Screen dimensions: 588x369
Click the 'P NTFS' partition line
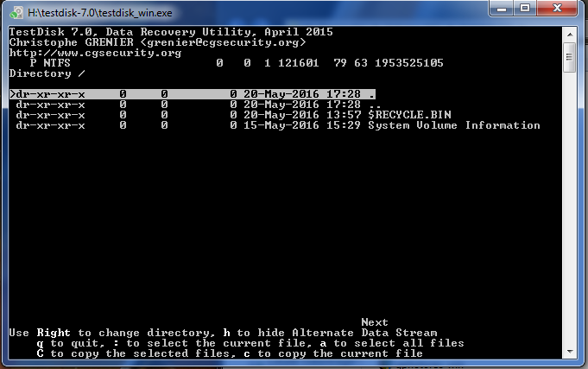[237, 63]
